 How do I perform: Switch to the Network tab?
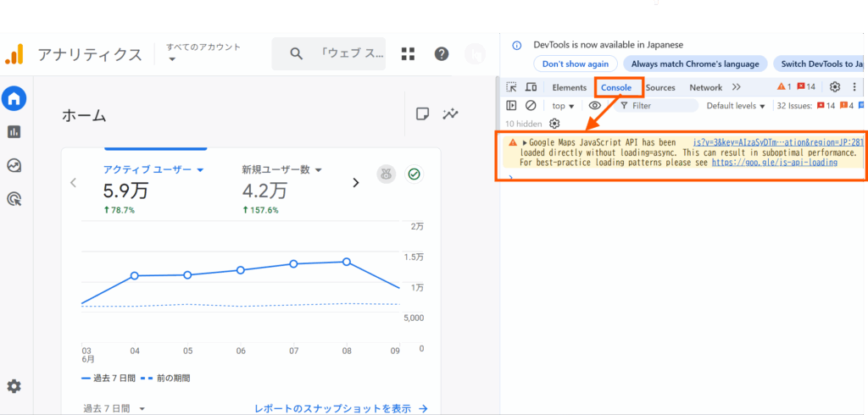click(705, 87)
